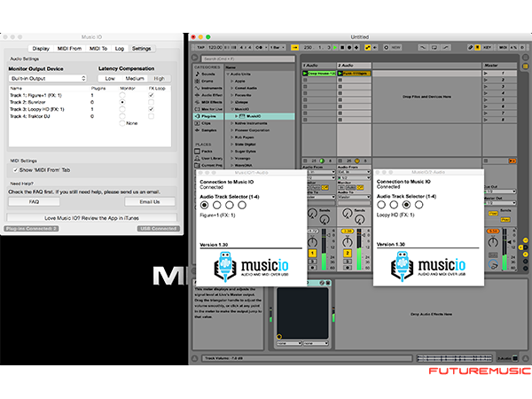Click the session record circle beside NEW
The height and width of the screenshot is (399, 532).
click(x=386, y=48)
